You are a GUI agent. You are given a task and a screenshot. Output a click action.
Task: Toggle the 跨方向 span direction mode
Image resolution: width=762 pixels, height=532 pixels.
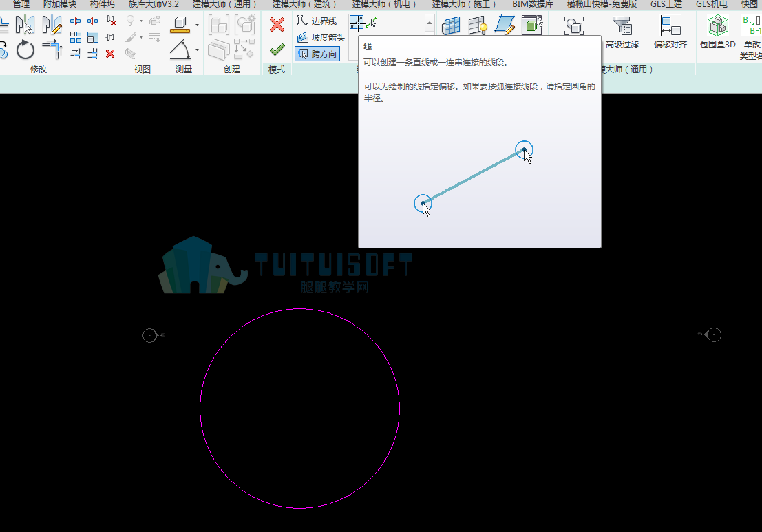[317, 54]
